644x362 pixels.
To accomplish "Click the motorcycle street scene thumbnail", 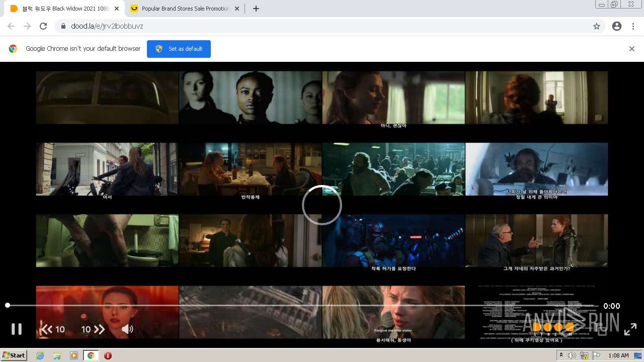I will (107, 169).
